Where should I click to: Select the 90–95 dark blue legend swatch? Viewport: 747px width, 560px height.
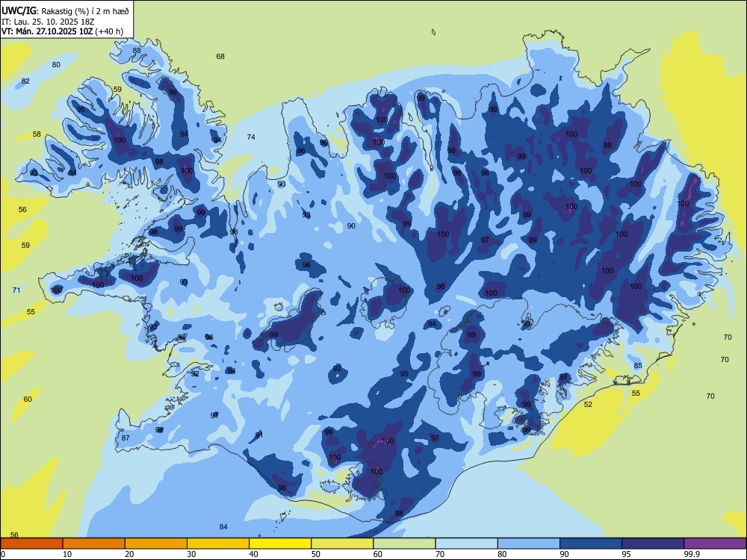(x=591, y=544)
